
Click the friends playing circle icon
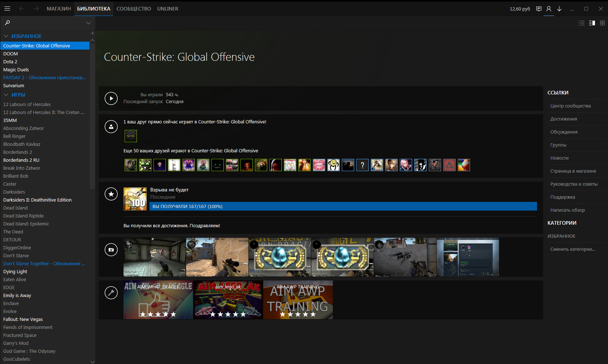tap(111, 127)
